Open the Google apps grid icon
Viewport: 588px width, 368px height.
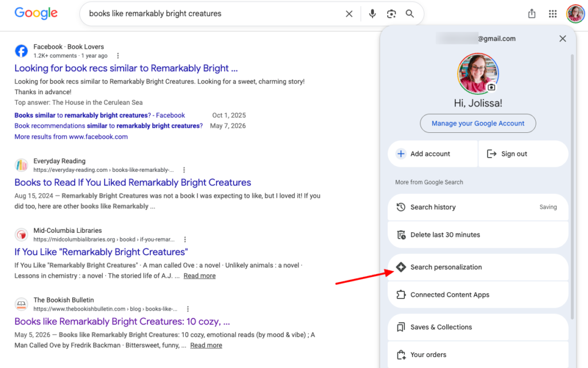click(x=552, y=14)
